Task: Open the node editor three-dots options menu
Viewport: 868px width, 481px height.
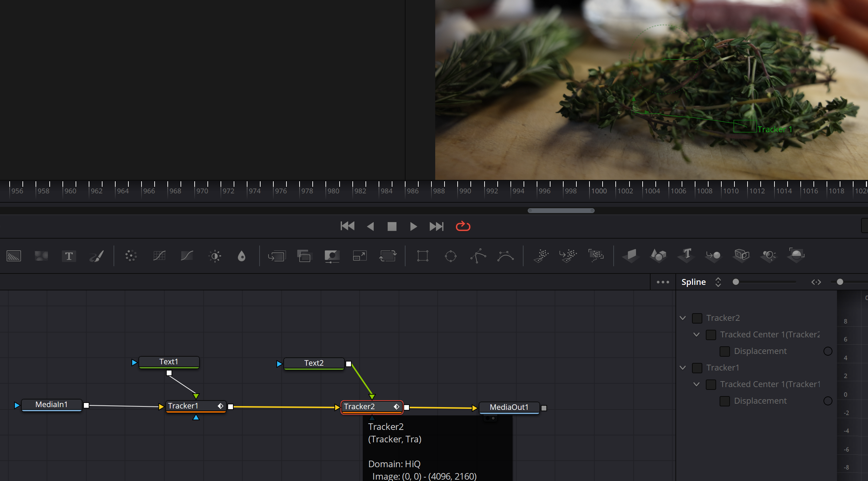Action: [x=663, y=282]
